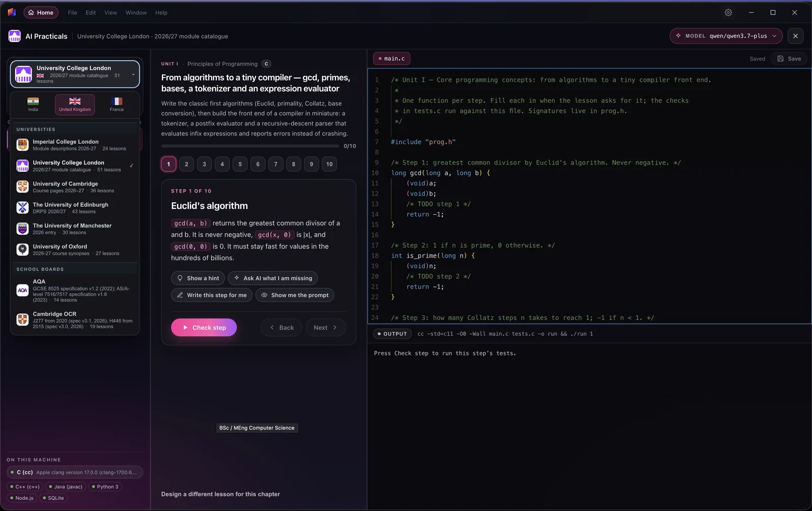The image size is (812, 511).
Task: Select the France flag icon
Action: [x=117, y=101]
